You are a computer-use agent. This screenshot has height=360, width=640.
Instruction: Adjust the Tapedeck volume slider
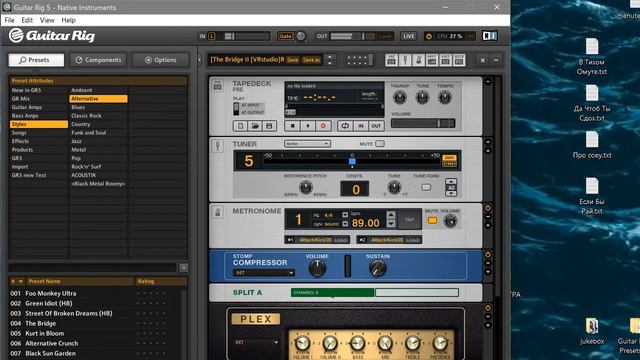(423, 123)
